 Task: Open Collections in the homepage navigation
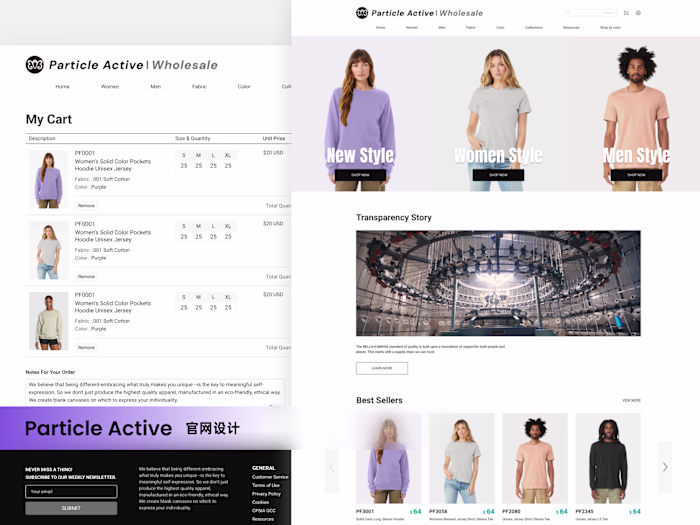533,28
